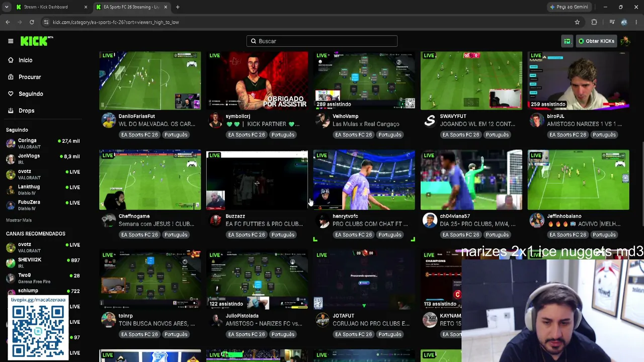
Task: Open the browser media controls icon
Action: (612, 22)
